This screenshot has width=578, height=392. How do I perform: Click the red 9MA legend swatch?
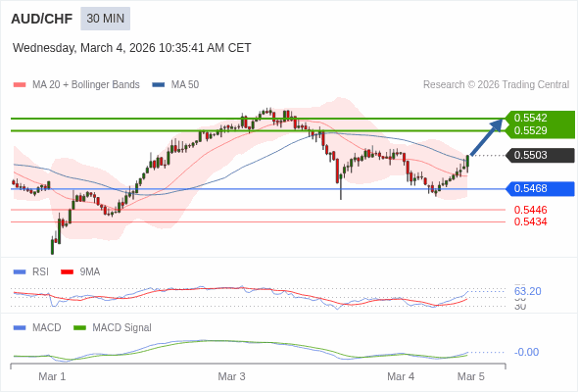coord(67,272)
